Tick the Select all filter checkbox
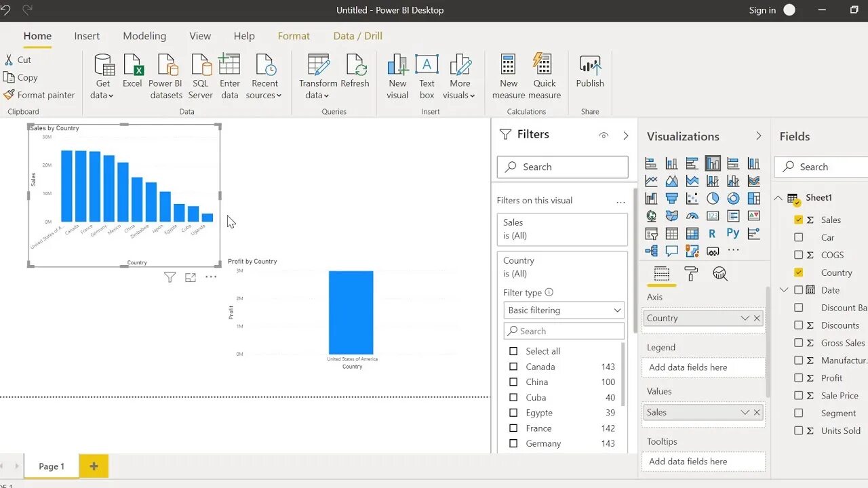 (x=513, y=351)
